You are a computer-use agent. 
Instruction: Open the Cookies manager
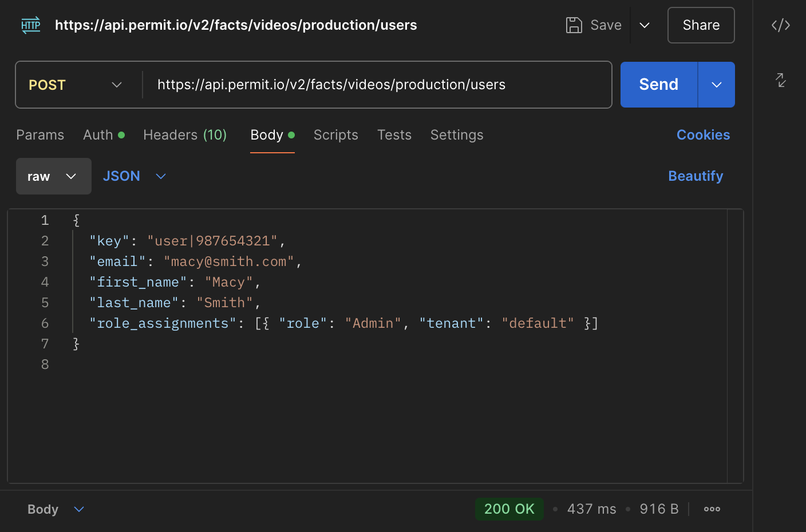tap(703, 135)
